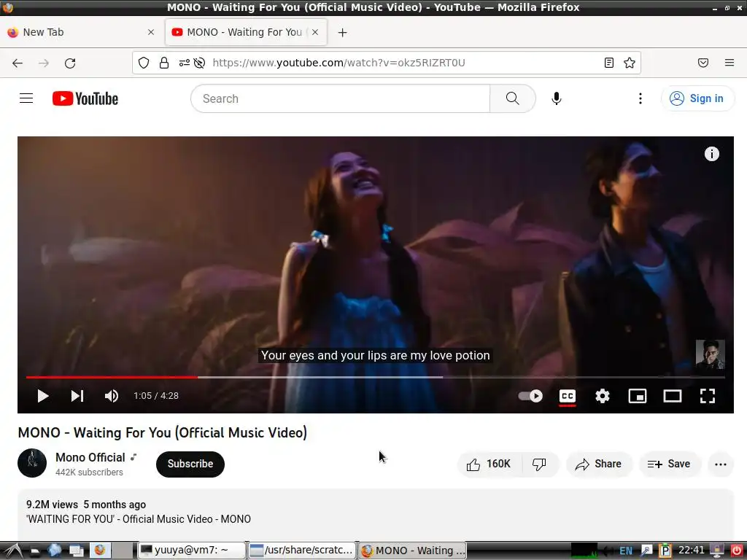Screen dimensions: 747x560
Task: Open a new browser tab
Action: 343,32
